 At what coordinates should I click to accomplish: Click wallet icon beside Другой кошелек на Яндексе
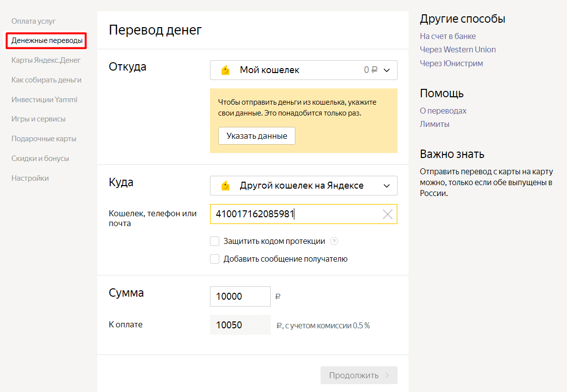click(x=226, y=186)
